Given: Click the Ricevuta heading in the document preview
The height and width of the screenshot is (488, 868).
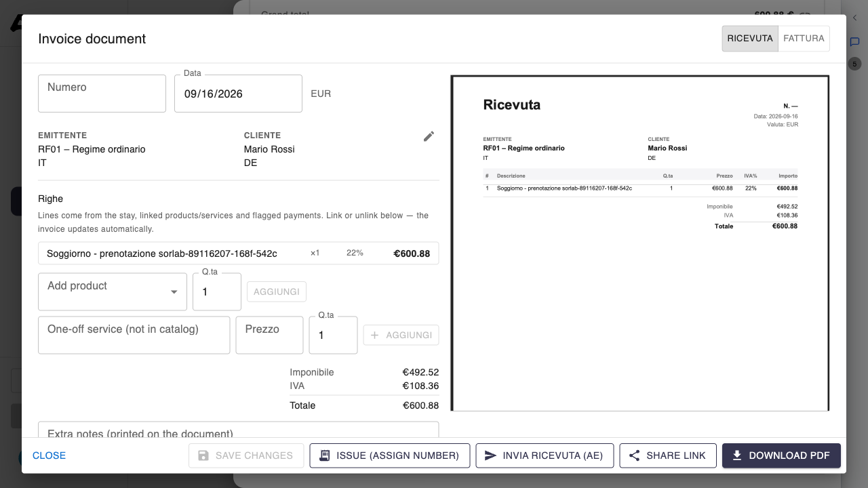Looking at the screenshot, I should click(512, 105).
